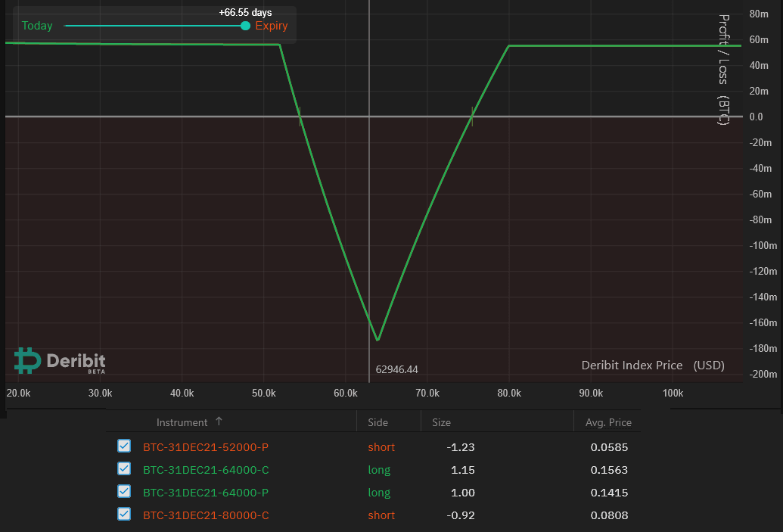Screen dimensions: 783x532
Task: Click the Today–Expiry slider handle
Action: (245, 26)
